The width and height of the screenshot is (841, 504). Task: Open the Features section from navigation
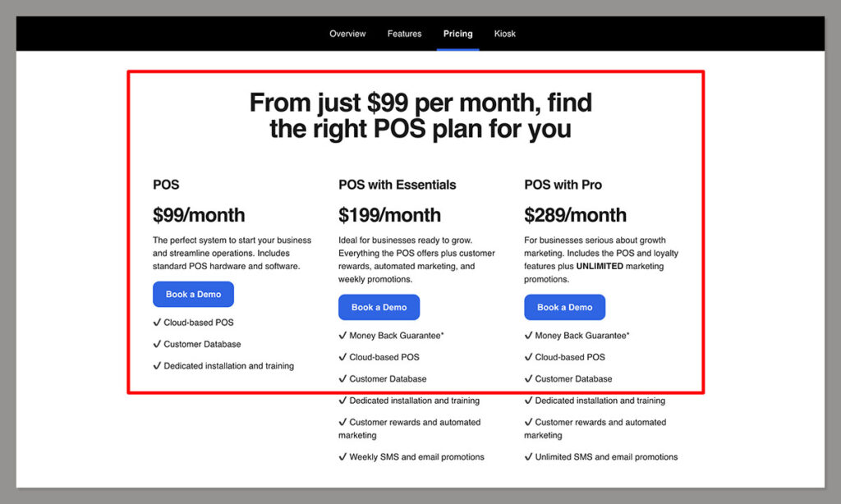point(404,34)
